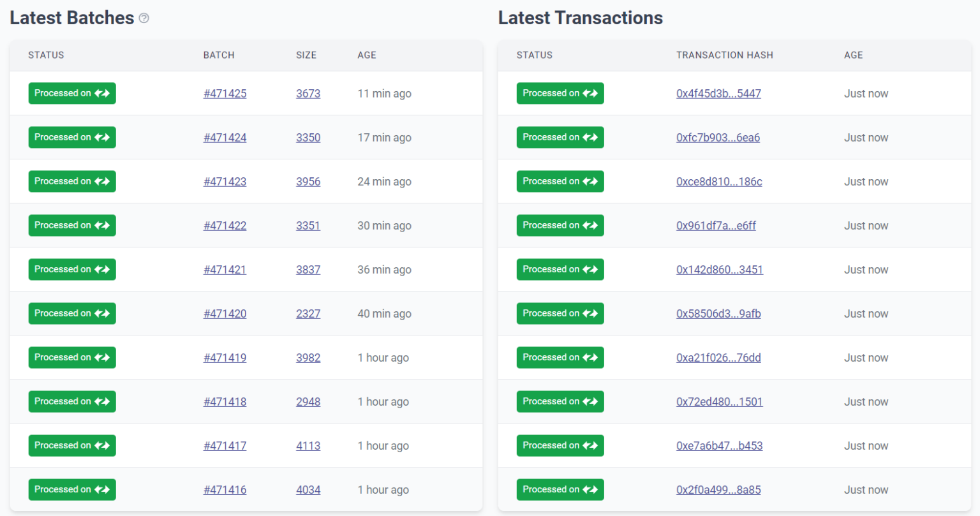
Task: Open batch #471424 details
Action: click(x=225, y=138)
